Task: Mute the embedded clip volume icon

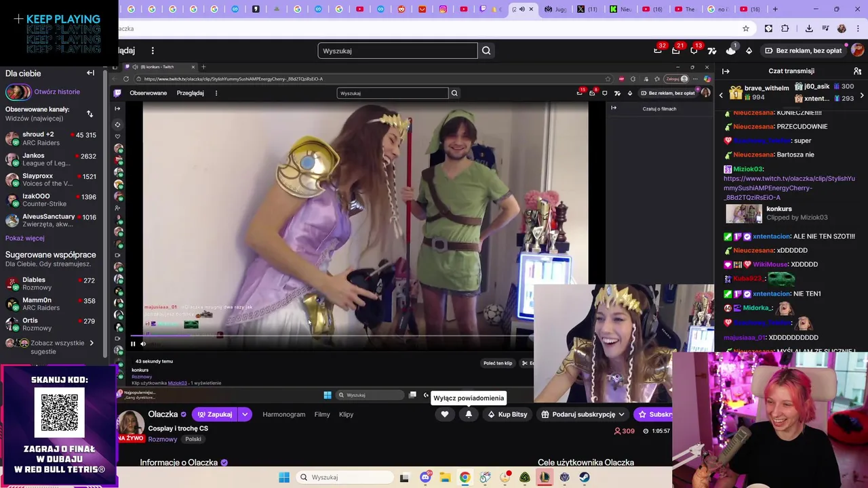Action: [143, 344]
